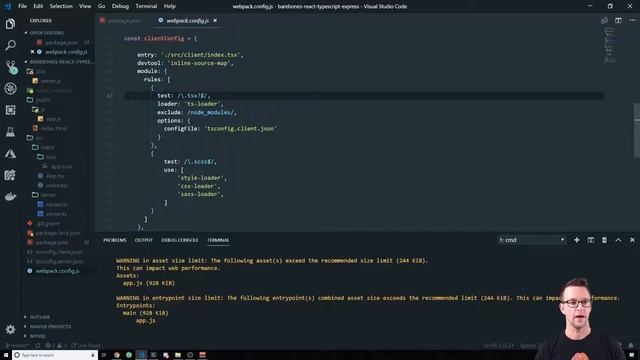Select the webpack.config.js editor tab
The height and width of the screenshot is (360, 640).
[x=187, y=20]
